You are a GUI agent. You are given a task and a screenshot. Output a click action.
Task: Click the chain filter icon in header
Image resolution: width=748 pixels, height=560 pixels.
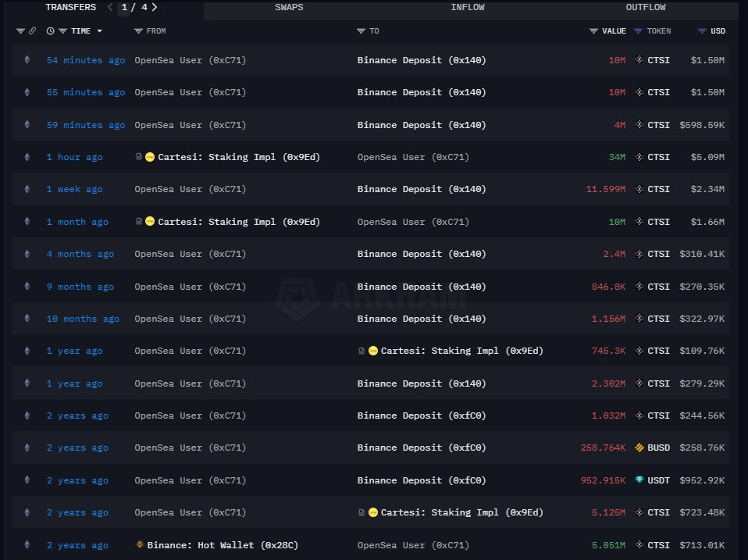pos(20,31)
